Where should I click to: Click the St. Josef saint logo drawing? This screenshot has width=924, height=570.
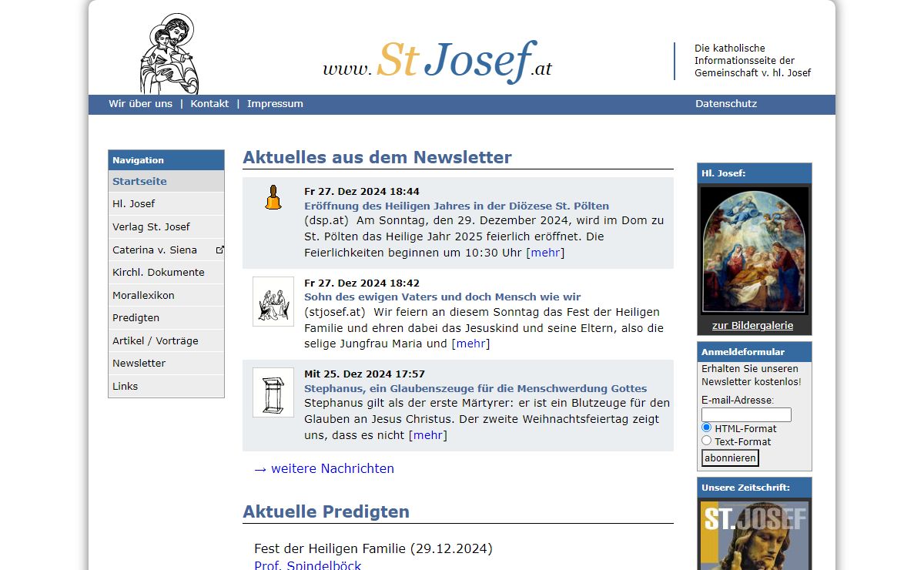click(169, 54)
